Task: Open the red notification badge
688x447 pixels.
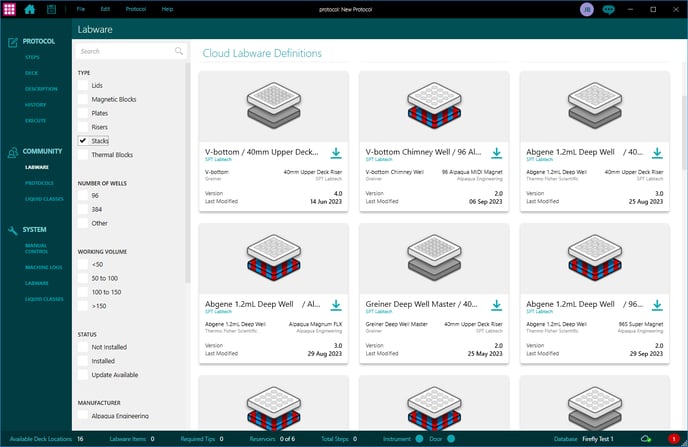Action: pos(674,439)
